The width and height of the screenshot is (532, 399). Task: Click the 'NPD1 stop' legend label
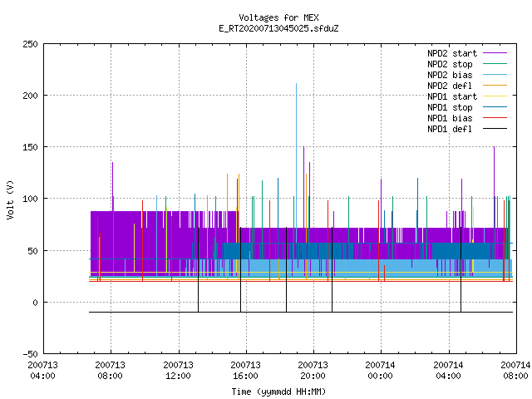click(450, 107)
